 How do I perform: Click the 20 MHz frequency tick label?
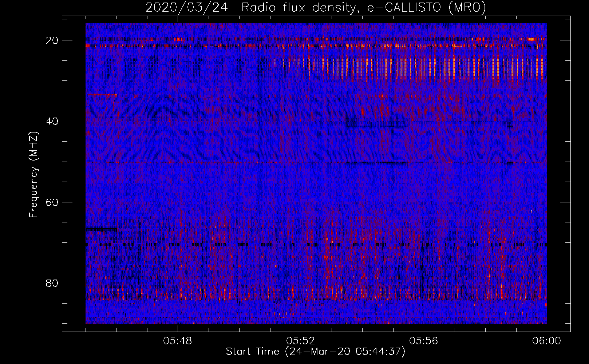click(x=52, y=40)
